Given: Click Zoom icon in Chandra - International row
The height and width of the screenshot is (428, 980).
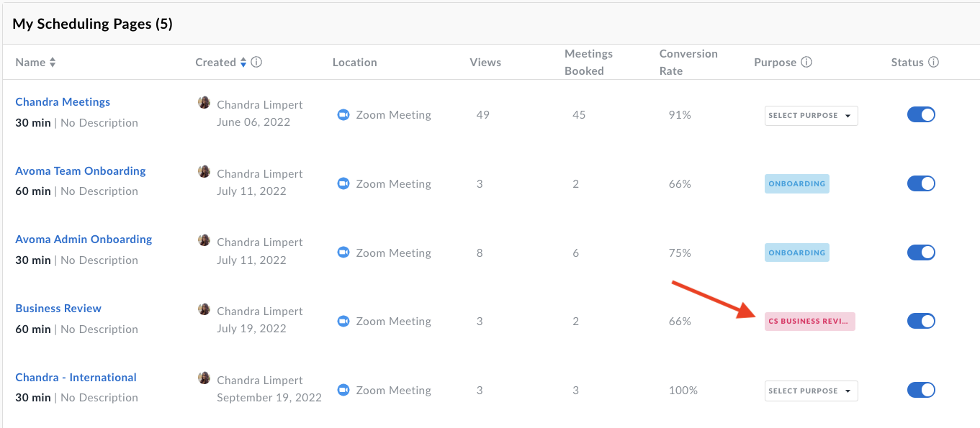Looking at the screenshot, I should (x=343, y=391).
